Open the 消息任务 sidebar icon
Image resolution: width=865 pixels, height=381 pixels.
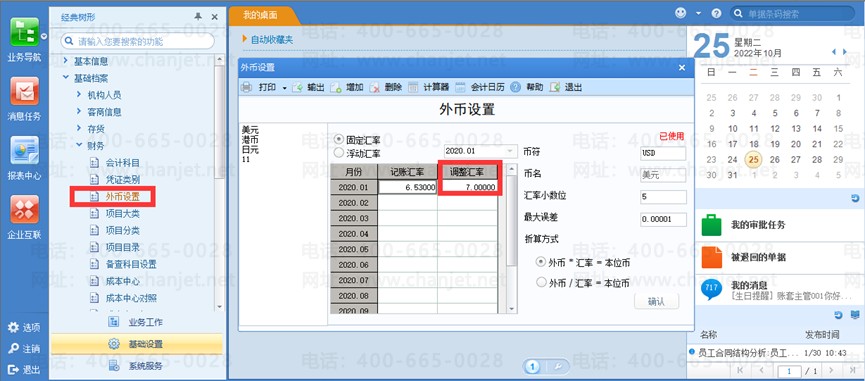click(24, 91)
